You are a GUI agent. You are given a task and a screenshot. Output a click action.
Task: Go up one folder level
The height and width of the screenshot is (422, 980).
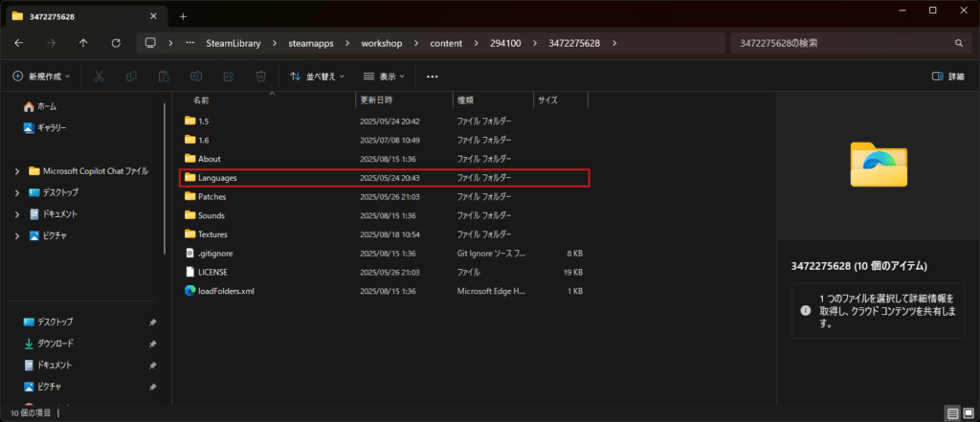(x=83, y=43)
